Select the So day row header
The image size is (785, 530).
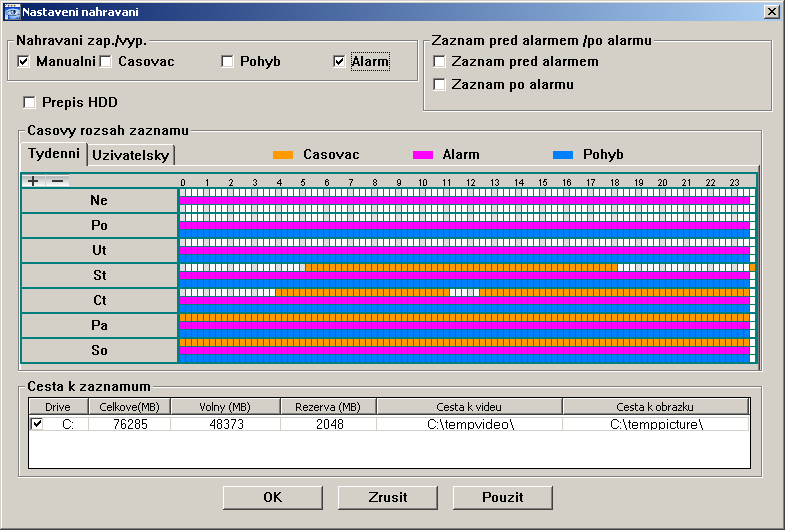[x=99, y=350]
